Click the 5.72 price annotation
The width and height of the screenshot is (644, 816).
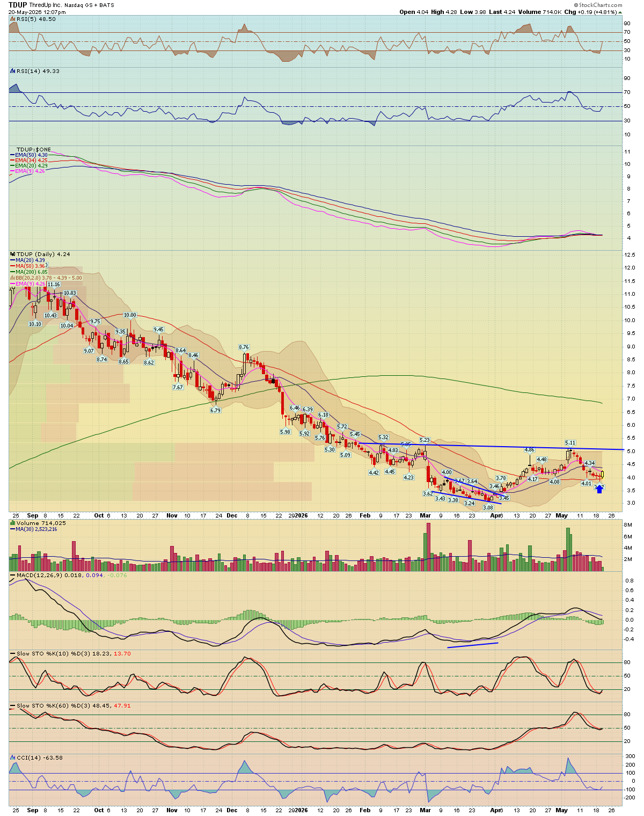coord(342,426)
